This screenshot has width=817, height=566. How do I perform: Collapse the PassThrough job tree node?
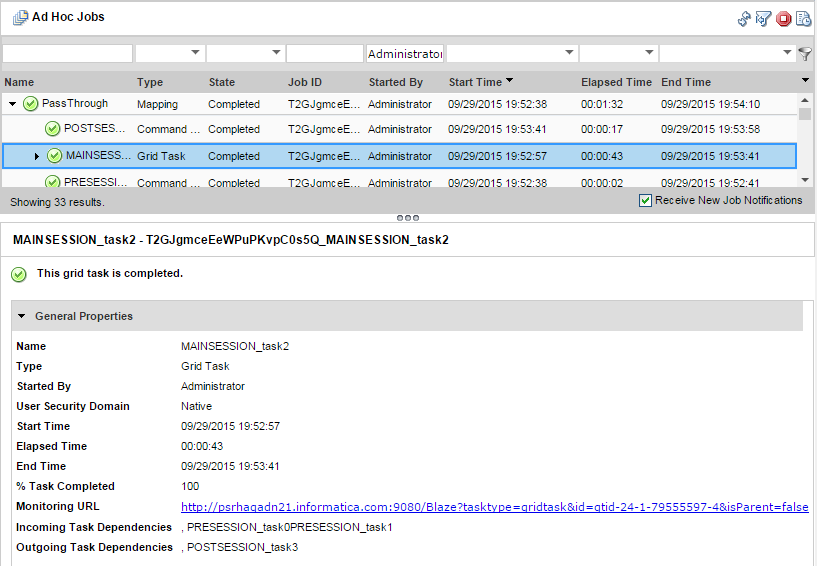click(x=12, y=104)
